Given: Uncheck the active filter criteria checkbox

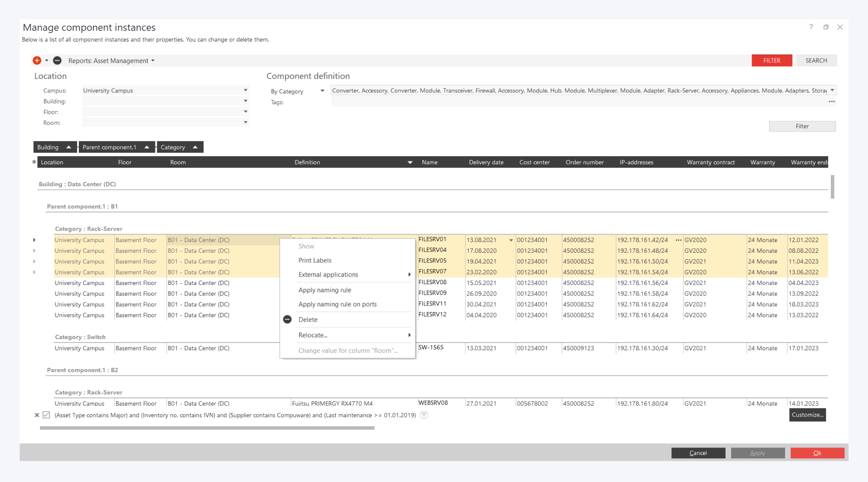Looking at the screenshot, I should coord(46,415).
